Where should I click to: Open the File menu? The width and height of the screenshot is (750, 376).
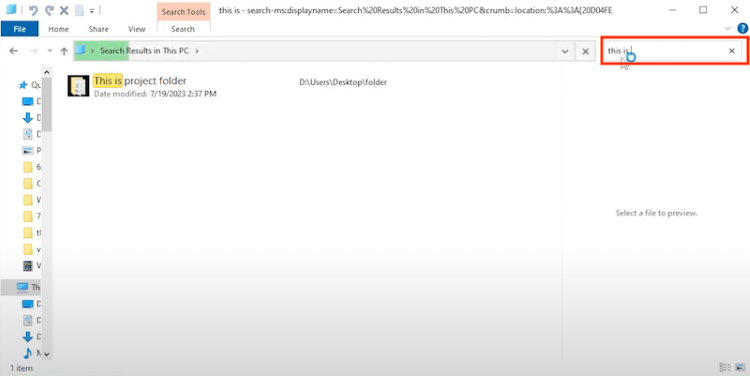[x=20, y=29]
